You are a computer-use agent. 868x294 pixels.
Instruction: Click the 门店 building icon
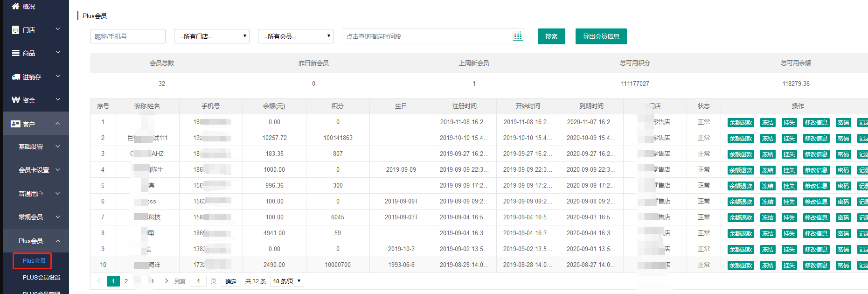click(15, 30)
